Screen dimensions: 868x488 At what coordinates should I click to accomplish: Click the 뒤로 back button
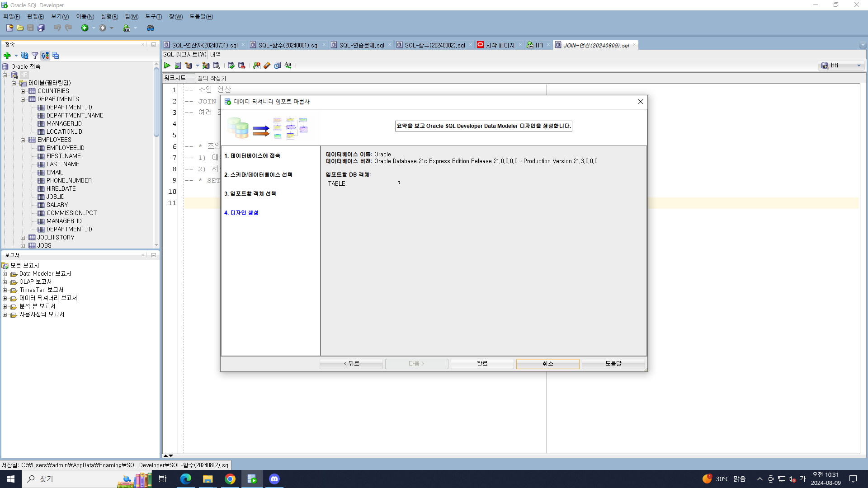click(x=351, y=363)
